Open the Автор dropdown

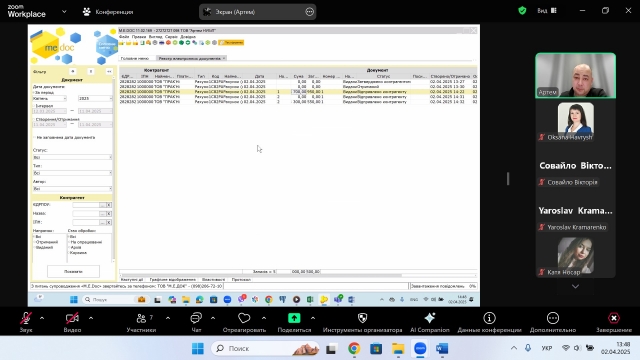[72, 189]
